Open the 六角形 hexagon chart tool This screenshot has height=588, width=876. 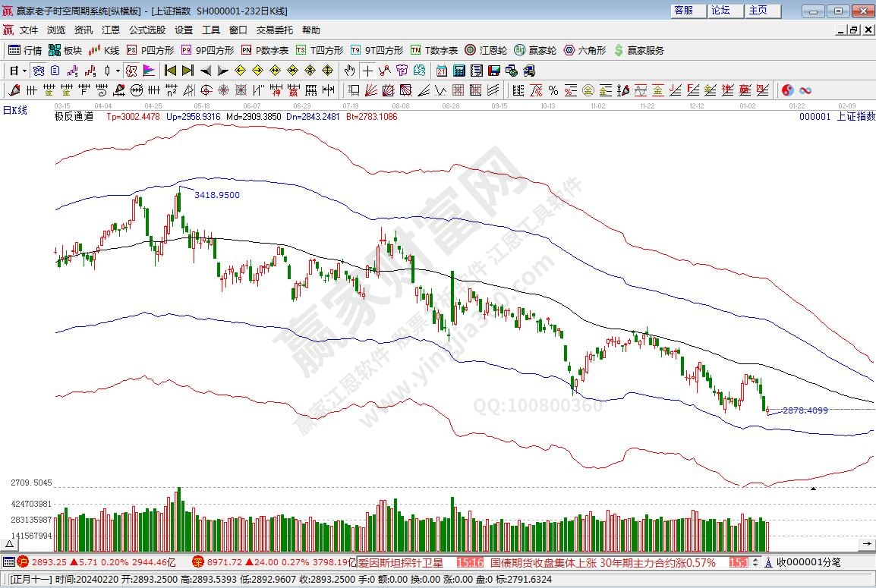585,50
